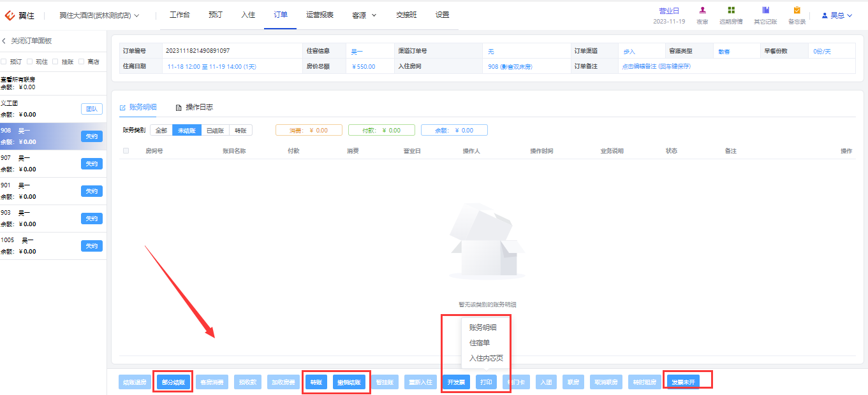This screenshot has width=868, height=395.
Task: Open 远期房情 grid icon
Action: tap(731, 10)
